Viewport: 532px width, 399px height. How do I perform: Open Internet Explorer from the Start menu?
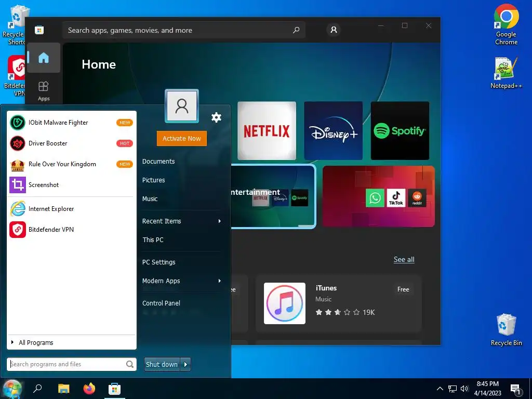click(72, 209)
